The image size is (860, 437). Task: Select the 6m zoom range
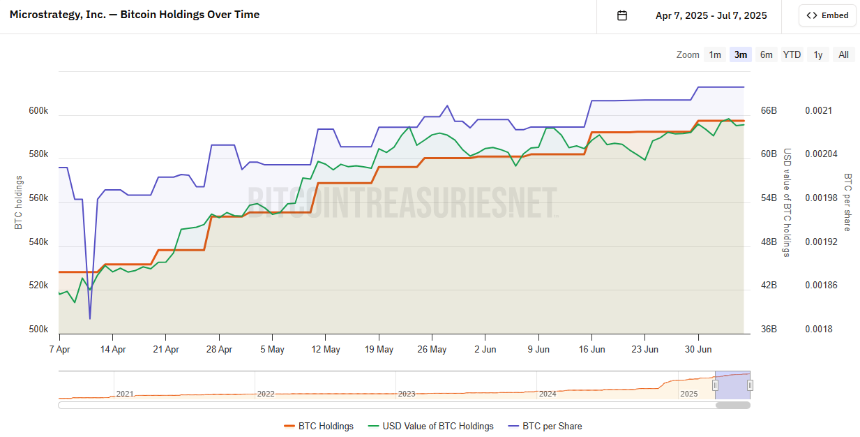tap(766, 55)
